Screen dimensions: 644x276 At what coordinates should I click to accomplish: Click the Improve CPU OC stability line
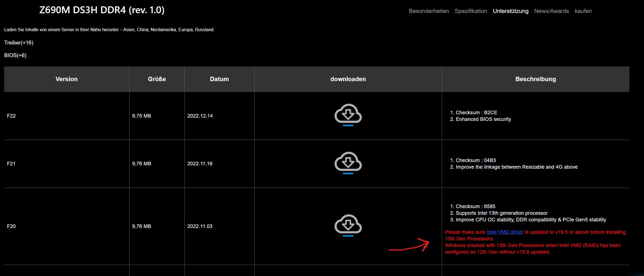531,220
